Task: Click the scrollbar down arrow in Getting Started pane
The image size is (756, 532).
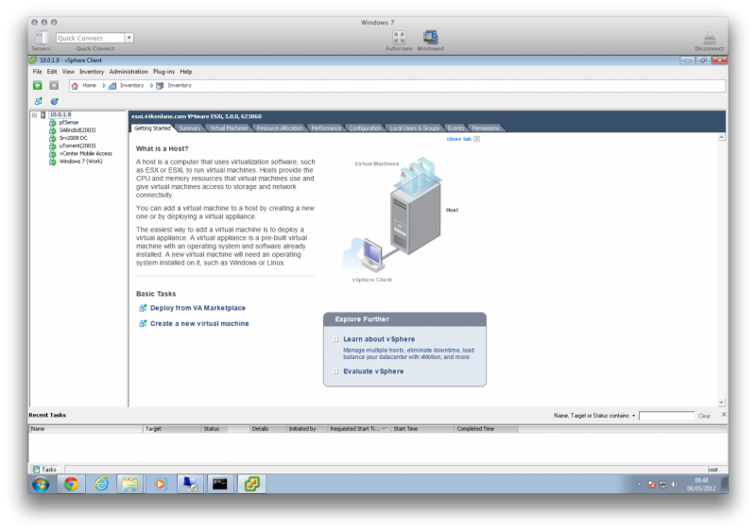Action: (x=721, y=403)
